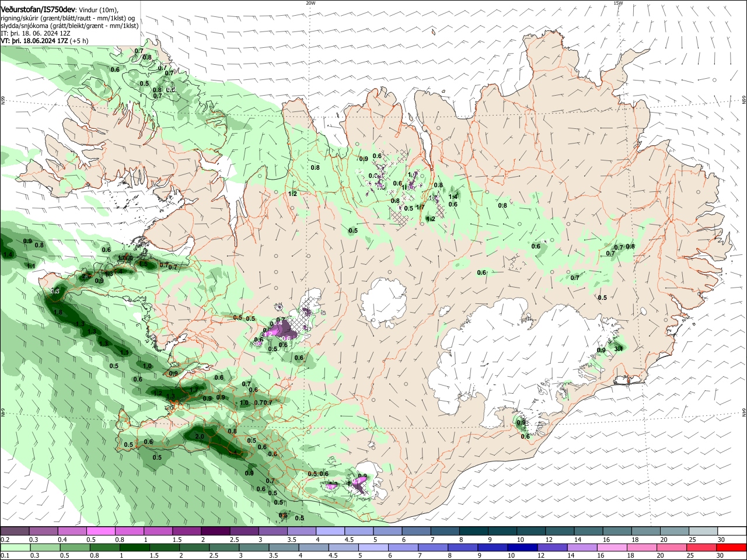The width and height of the screenshot is (747, 560).
Task: Click the 20W longitude label at the top
Action: pos(310,3)
